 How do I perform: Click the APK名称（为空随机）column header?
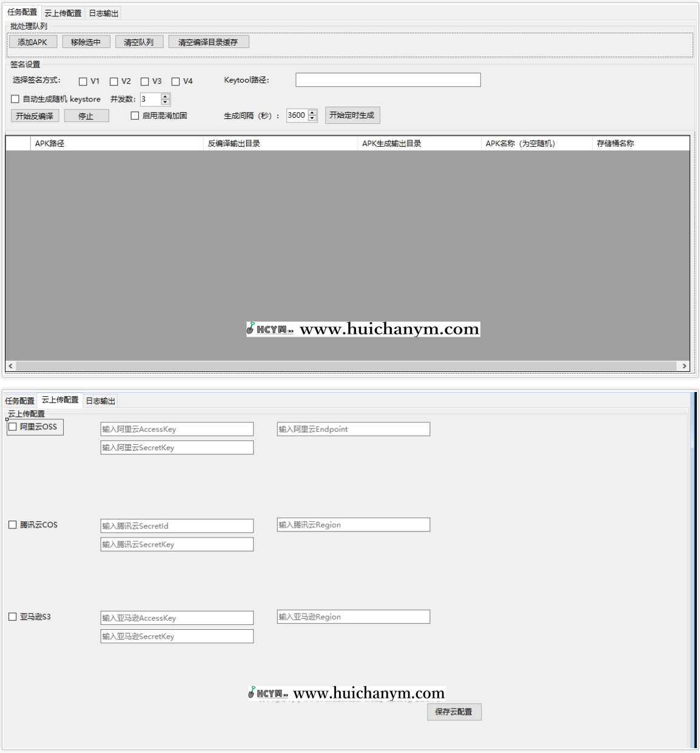[536, 143]
